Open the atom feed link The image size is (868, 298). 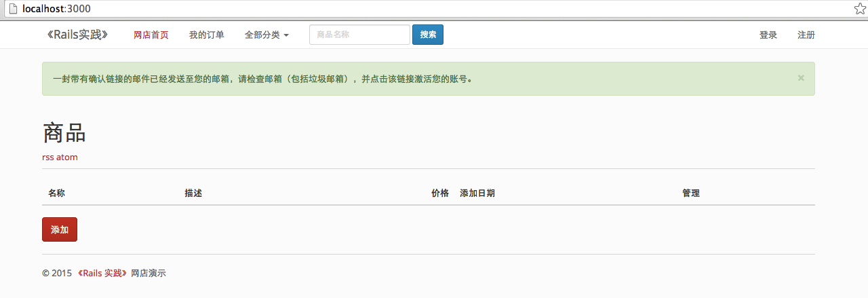pos(67,157)
